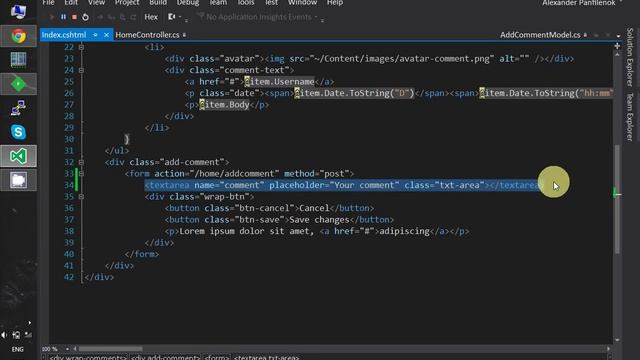Open the Window menu
The image size is (640, 360).
pyautogui.click(x=302, y=3)
